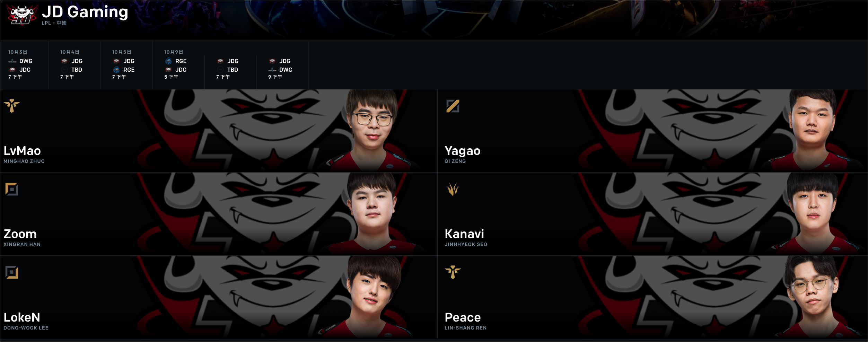The width and height of the screenshot is (868, 342).
Task: Open the October 9 RGE vs JDG match
Action: pos(179,65)
